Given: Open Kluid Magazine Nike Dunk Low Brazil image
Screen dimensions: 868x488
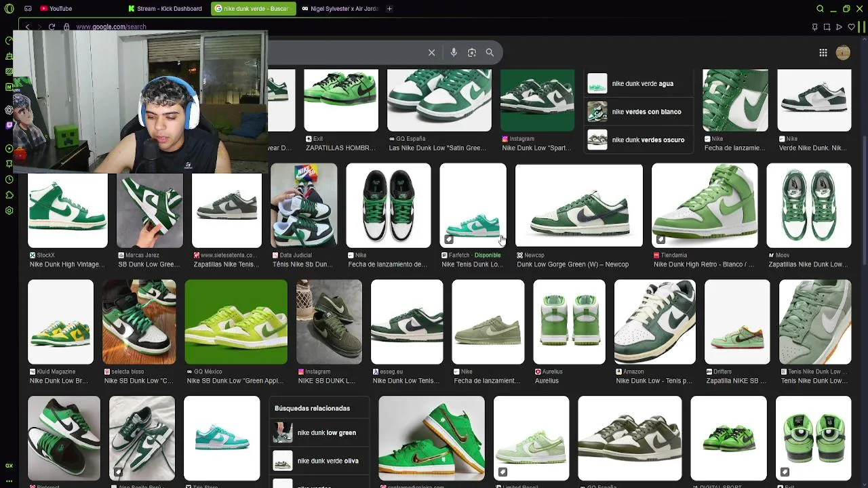Looking at the screenshot, I should tap(60, 322).
